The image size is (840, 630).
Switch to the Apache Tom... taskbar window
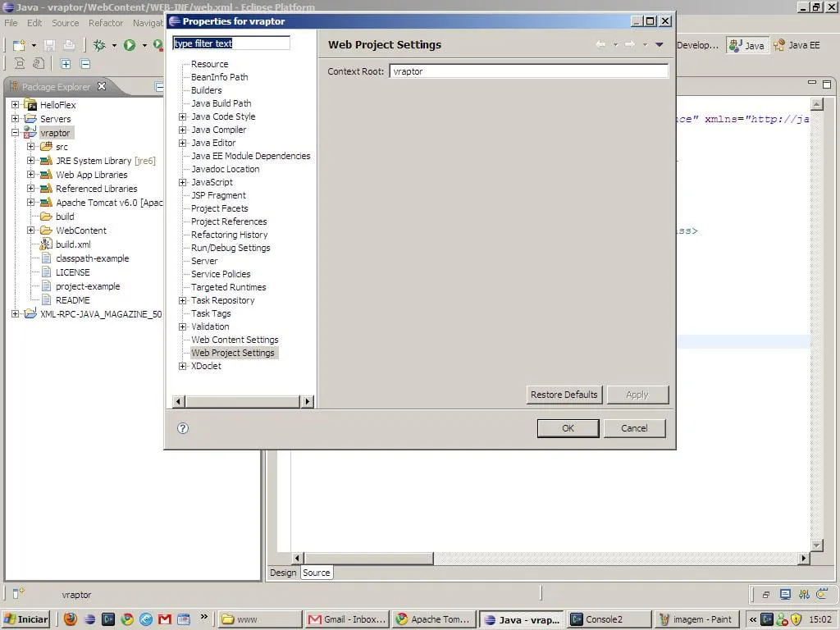coord(434,619)
